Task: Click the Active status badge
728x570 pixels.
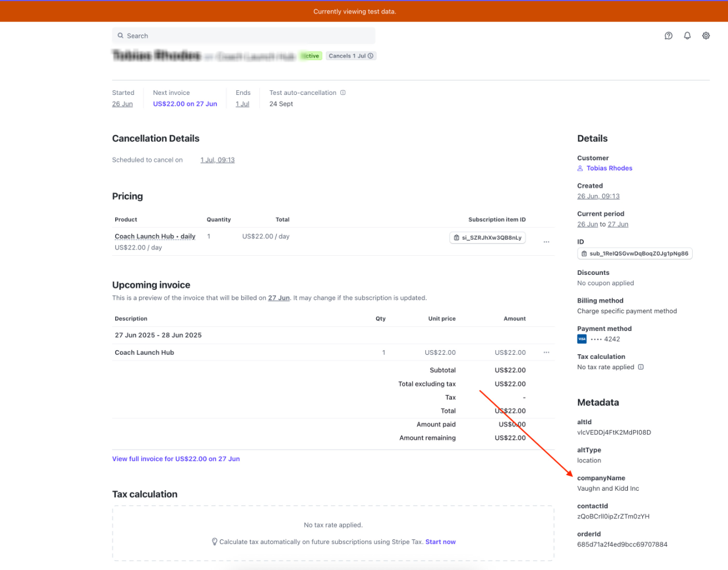Action: [x=311, y=56]
